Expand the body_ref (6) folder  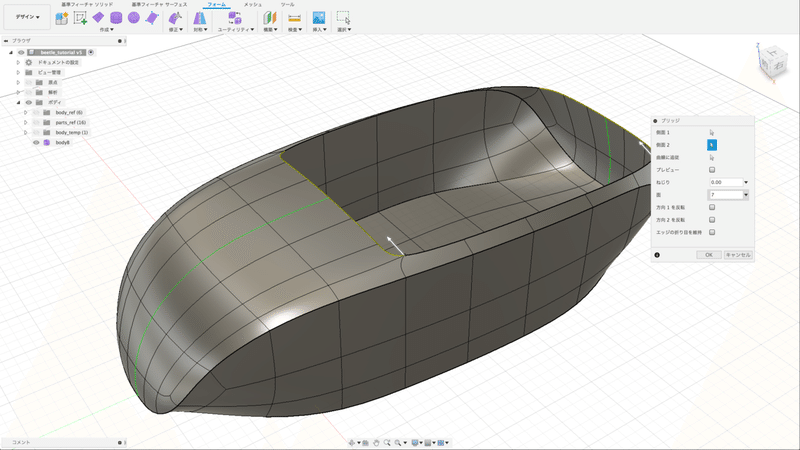click(25, 112)
